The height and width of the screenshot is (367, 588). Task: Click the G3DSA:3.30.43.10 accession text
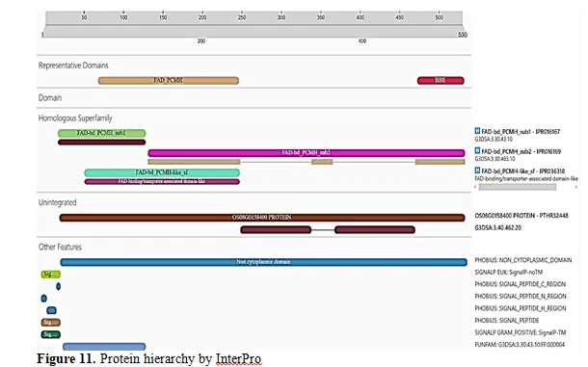pyautogui.click(x=494, y=139)
